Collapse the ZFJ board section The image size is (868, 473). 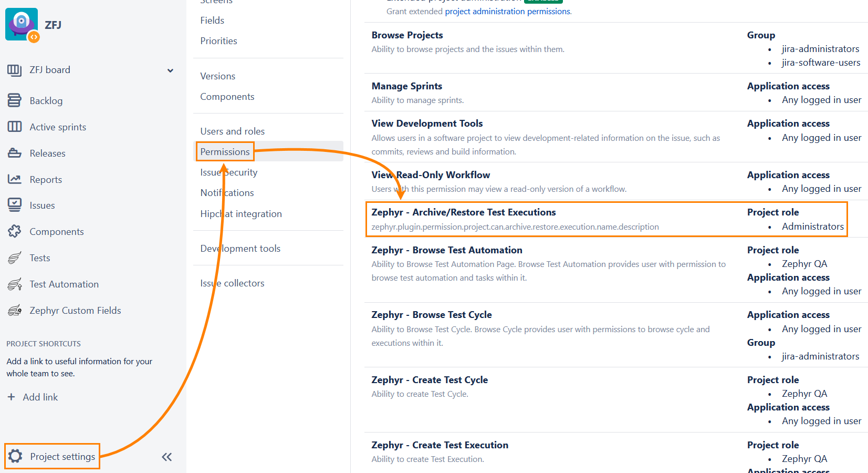(170, 70)
